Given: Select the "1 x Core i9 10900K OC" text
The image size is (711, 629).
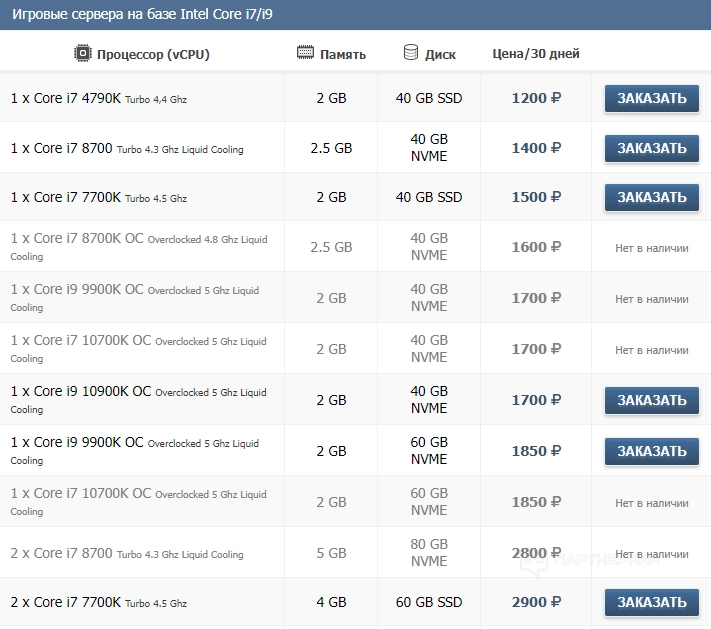Looking at the screenshot, I should tap(81, 391).
